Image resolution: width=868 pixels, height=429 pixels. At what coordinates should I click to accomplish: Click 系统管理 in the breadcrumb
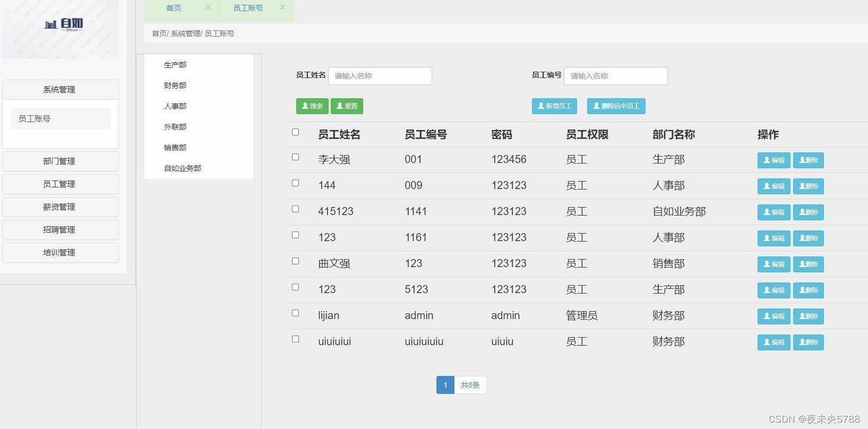coord(186,33)
